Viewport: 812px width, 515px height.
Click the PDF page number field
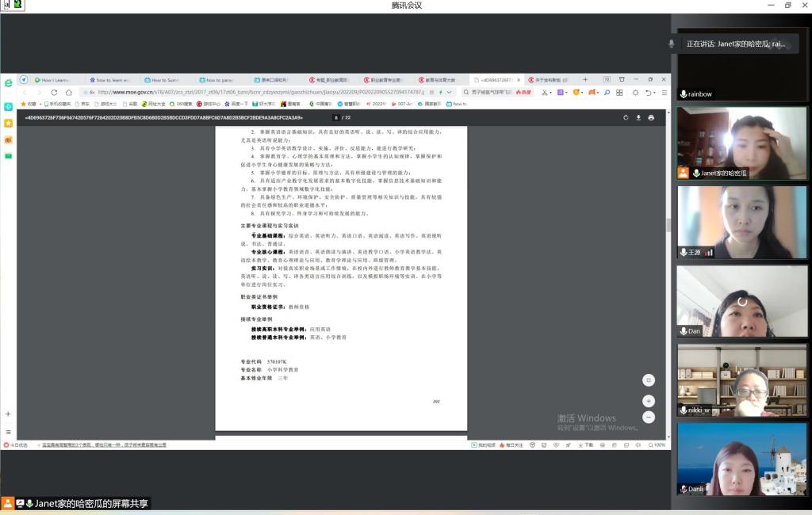coord(336,117)
